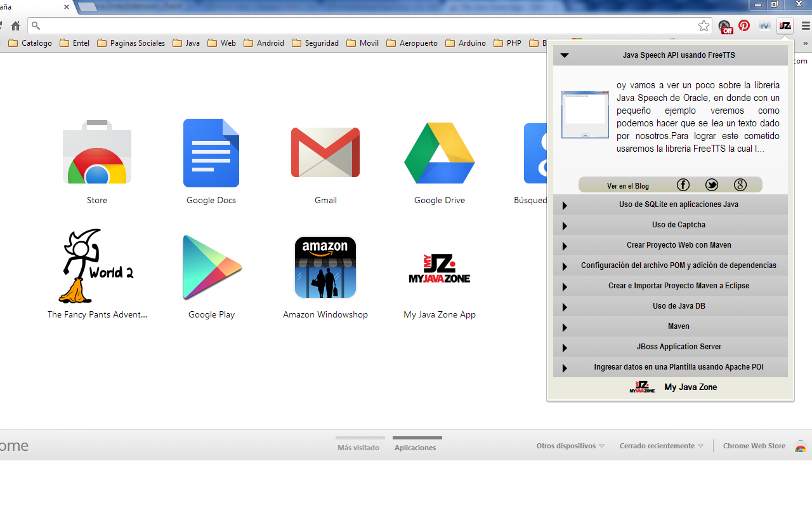The image size is (812, 508).
Task: Open Chrome Web Store link at bottom
Action: (x=754, y=446)
